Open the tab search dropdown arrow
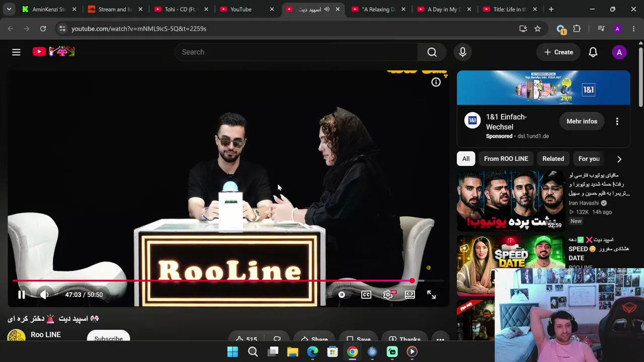 point(9,9)
